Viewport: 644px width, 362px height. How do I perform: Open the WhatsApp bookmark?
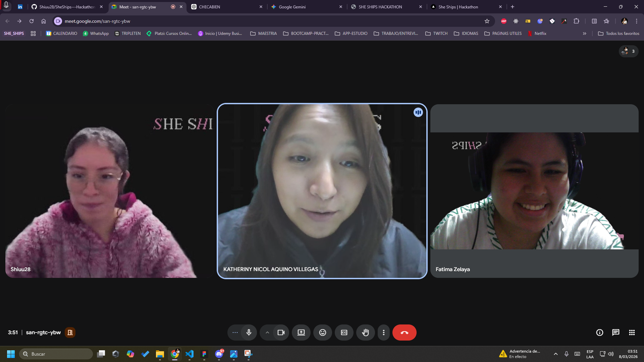click(96, 34)
